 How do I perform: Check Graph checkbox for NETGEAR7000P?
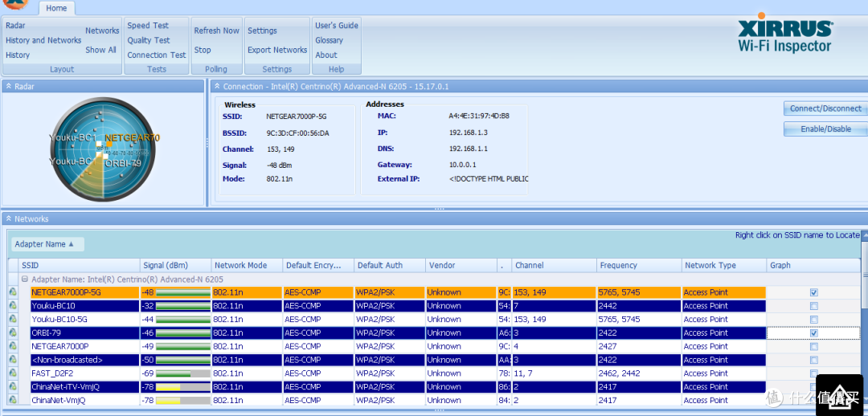(x=813, y=346)
